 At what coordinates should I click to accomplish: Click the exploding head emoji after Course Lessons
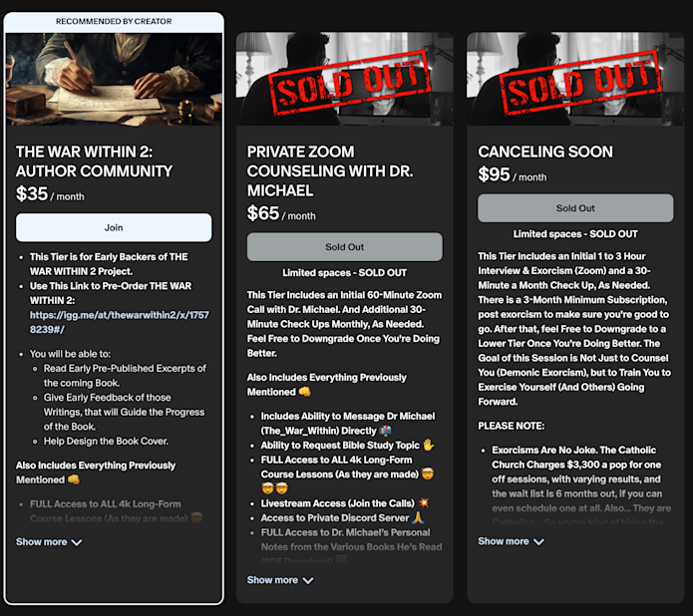point(427,474)
